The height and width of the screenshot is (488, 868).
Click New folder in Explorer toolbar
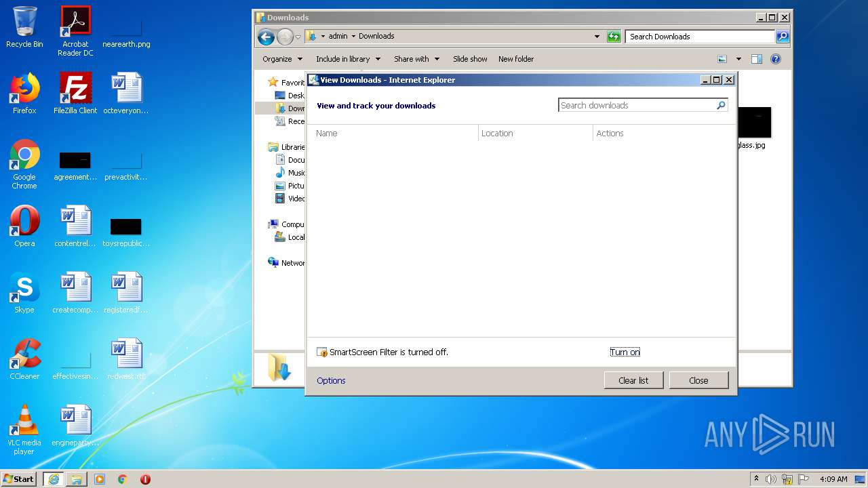coord(516,59)
